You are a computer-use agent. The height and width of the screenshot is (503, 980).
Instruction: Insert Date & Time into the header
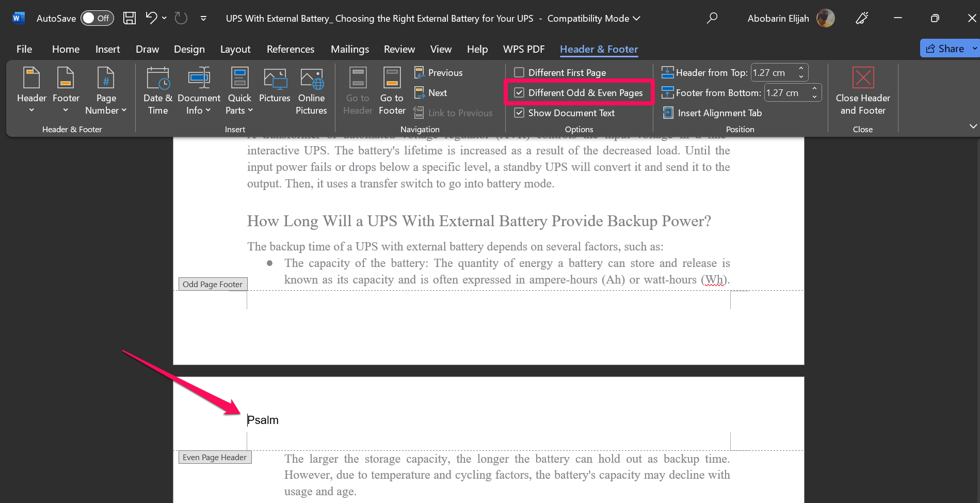157,90
